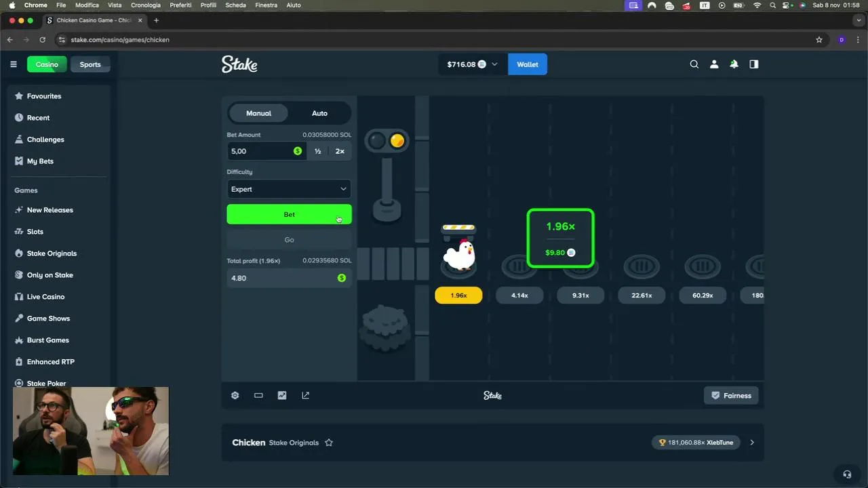Screen dimensions: 868x488
Task: Switch to Auto betting mode
Action: 319,113
